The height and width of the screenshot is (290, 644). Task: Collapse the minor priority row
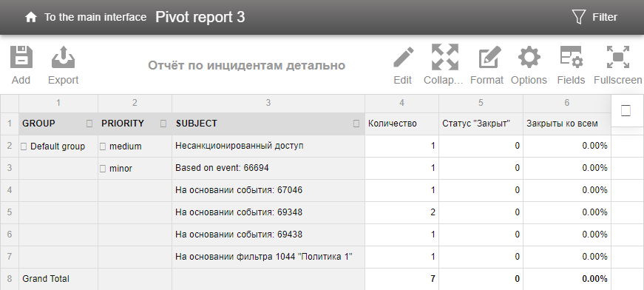pyautogui.click(x=103, y=169)
